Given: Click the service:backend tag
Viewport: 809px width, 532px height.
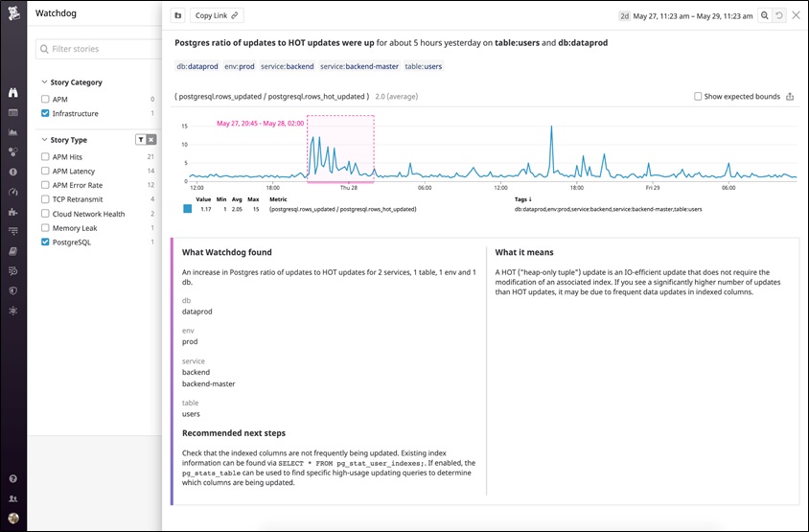Looking at the screenshot, I should click(x=288, y=66).
